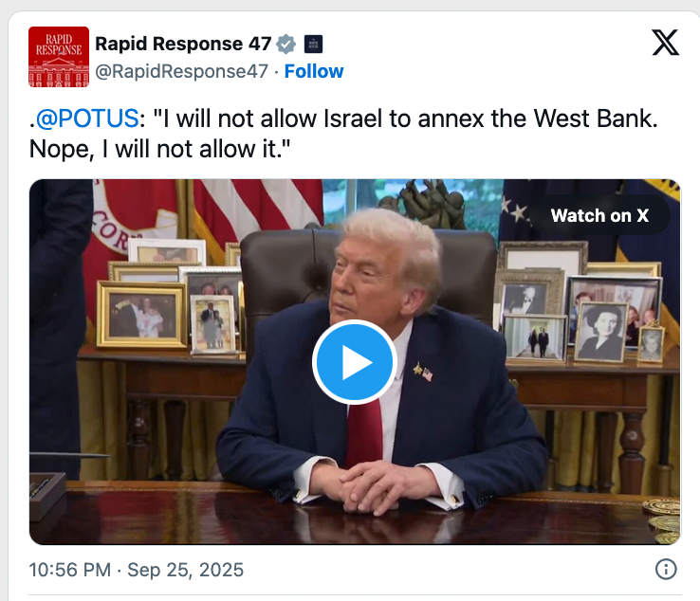Play the video with blue play button
700x601 pixels.
(x=355, y=362)
